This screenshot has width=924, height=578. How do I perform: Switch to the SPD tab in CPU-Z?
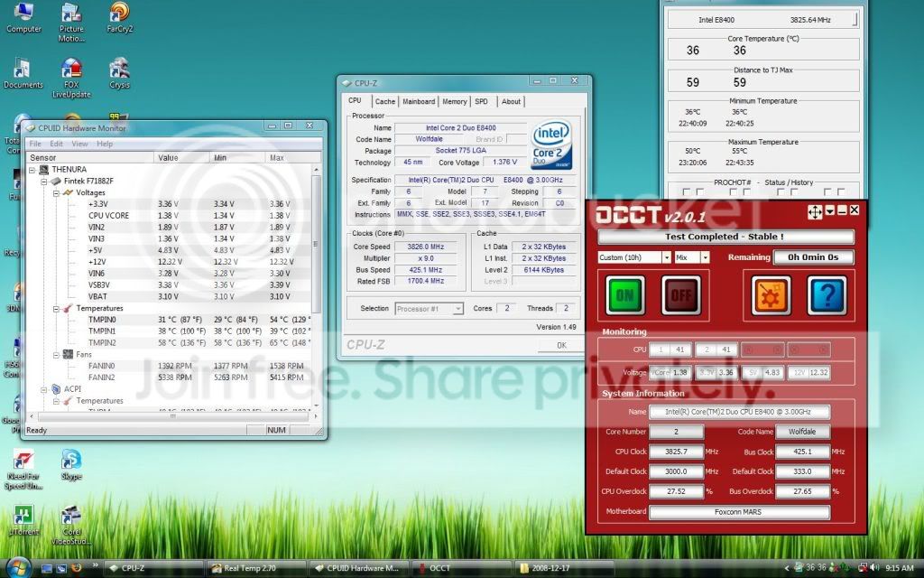pyautogui.click(x=482, y=101)
